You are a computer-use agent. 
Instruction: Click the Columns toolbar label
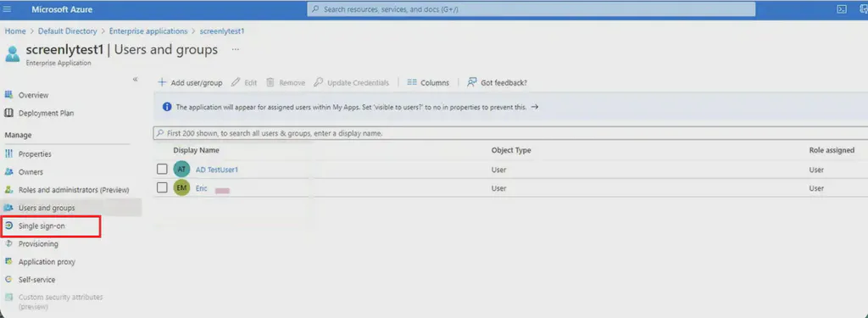(435, 82)
